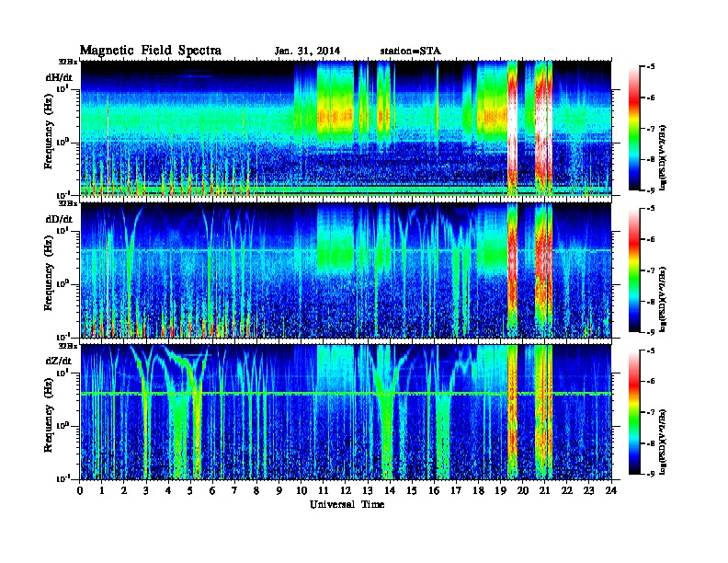Click hour 24 on the Universal Time axis

pyautogui.click(x=611, y=490)
